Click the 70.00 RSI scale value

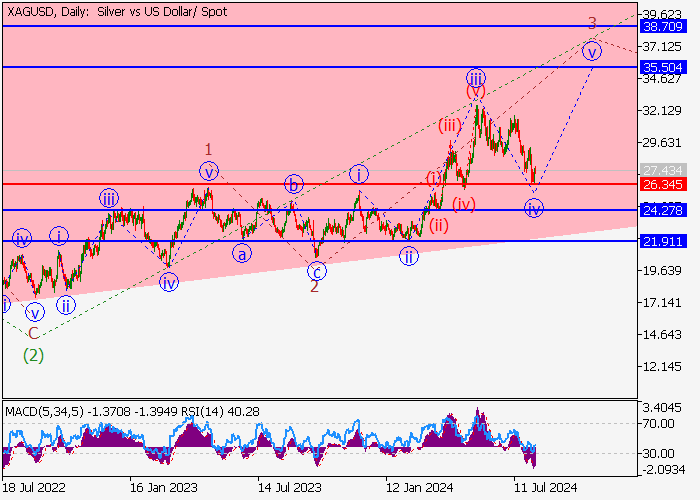point(659,424)
